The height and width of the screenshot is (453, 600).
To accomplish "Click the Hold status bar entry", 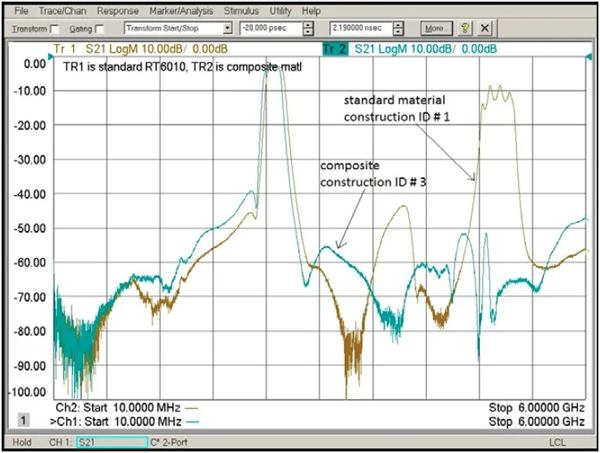I will point(22,443).
